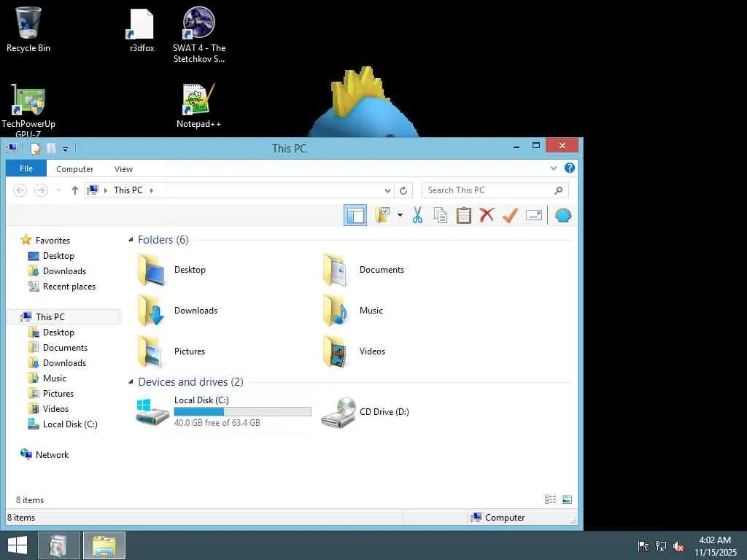This screenshot has height=560, width=747.
Task: Click File Explorer taskbar button
Action: click(104, 545)
